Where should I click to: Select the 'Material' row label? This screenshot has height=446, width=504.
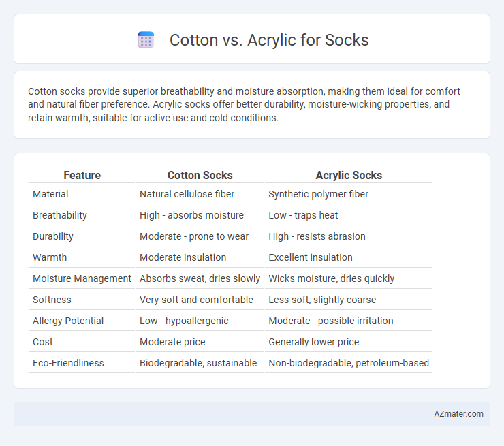50,194
